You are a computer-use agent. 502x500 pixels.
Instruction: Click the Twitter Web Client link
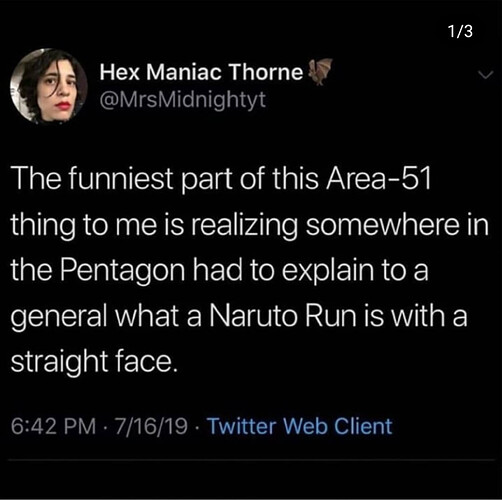[x=300, y=426]
